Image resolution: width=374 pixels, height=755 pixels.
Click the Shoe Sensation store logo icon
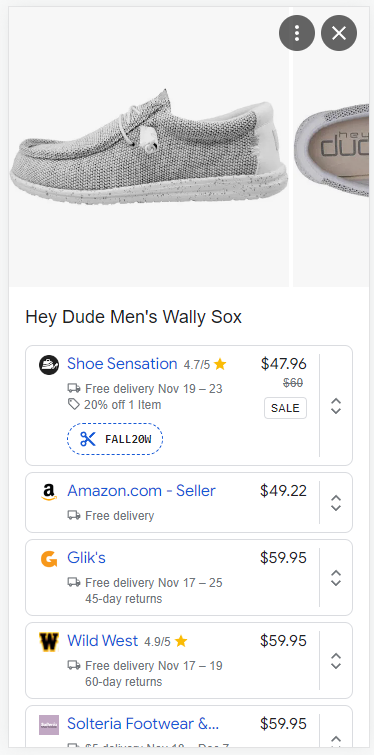click(x=49, y=364)
